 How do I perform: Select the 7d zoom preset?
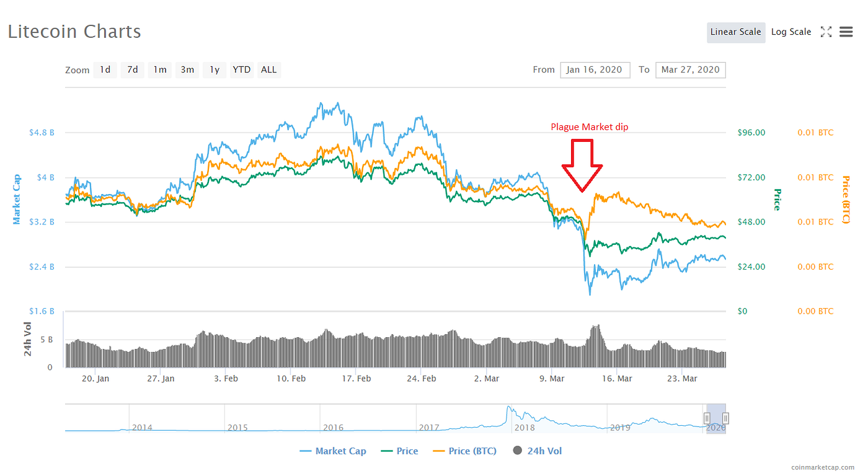[132, 69]
